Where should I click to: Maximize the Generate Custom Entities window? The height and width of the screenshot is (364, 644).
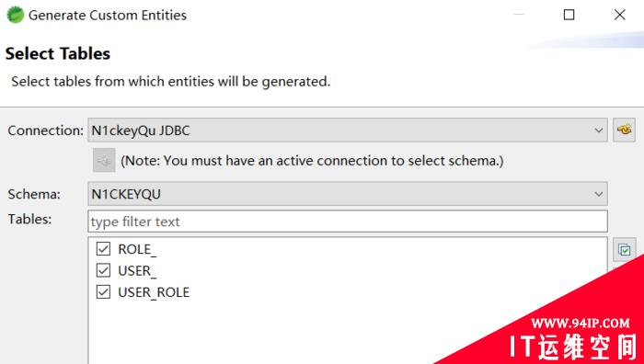(x=569, y=15)
